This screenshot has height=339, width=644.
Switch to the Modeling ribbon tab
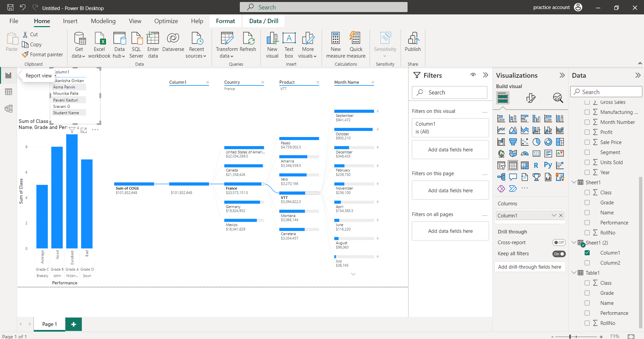(103, 21)
